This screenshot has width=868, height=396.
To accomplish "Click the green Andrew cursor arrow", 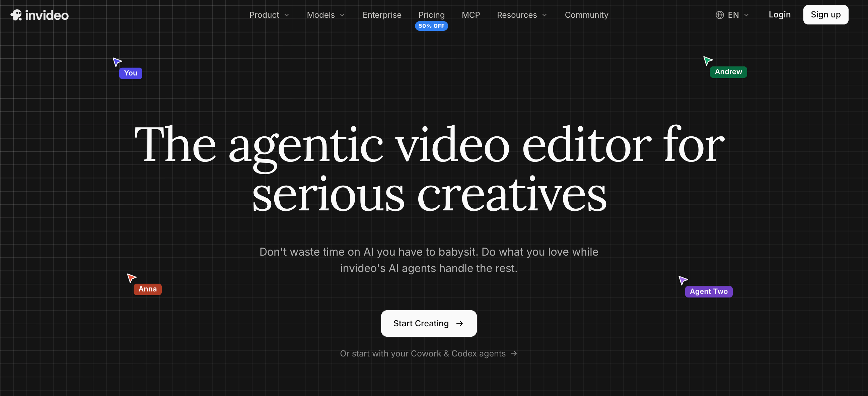I will (x=708, y=61).
